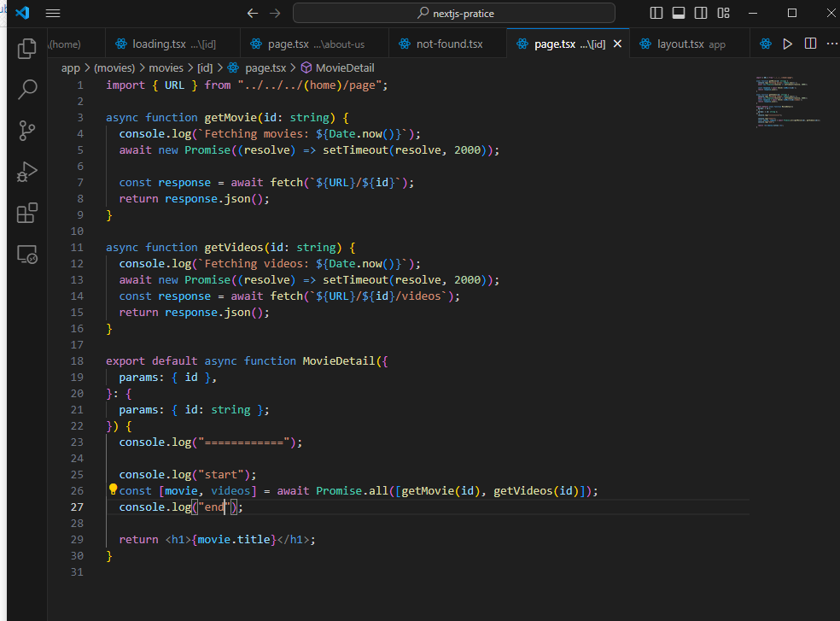Open the Remote Explorer view
Viewport: 840px width, 621px height.
tap(27, 254)
